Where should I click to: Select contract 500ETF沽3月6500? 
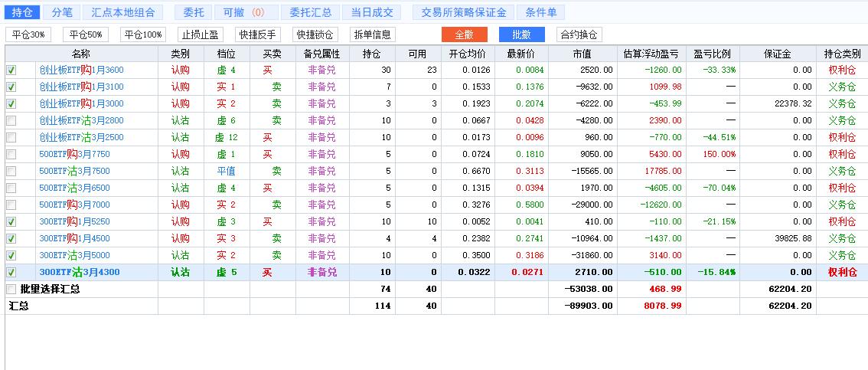75,188
